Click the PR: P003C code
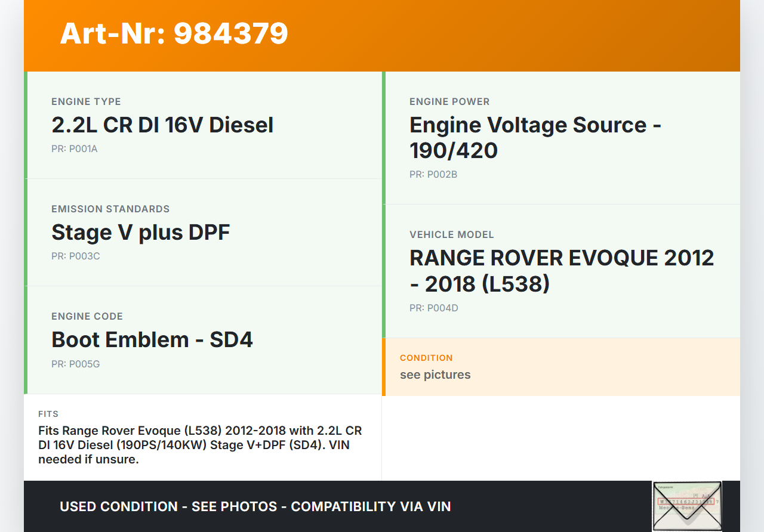Image resolution: width=764 pixels, height=532 pixels. click(x=75, y=256)
